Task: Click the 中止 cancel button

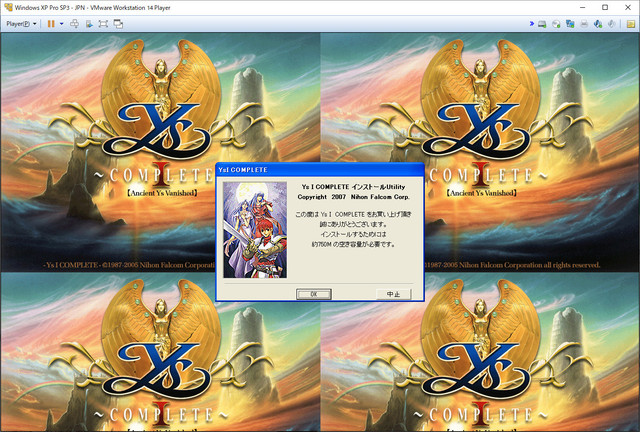Action: 393,294
